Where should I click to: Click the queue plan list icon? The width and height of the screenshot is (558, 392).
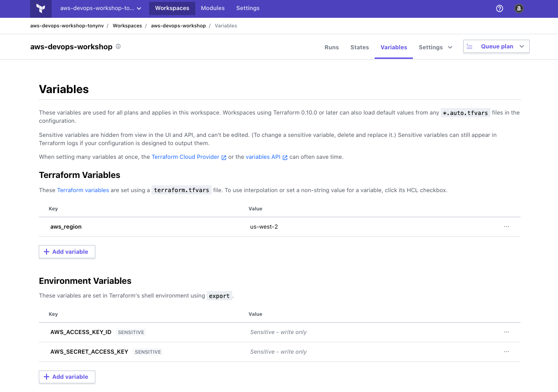click(469, 46)
